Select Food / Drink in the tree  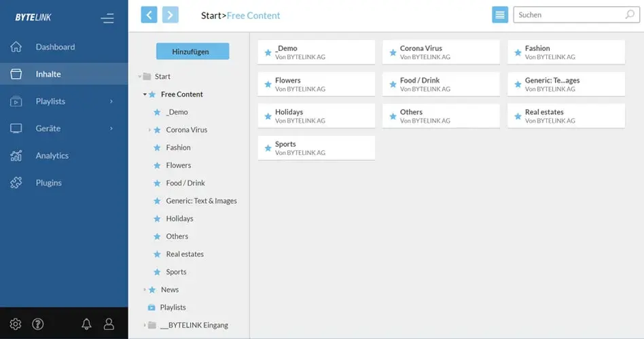pos(185,183)
